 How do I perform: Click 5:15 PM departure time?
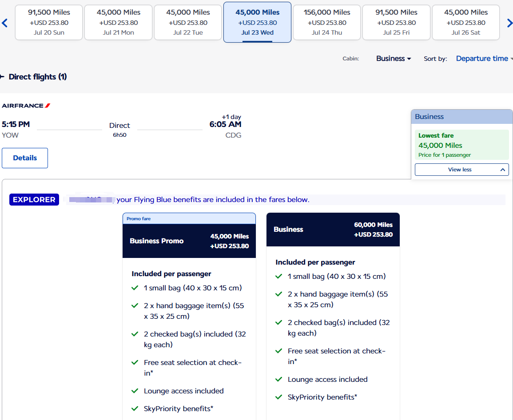point(16,124)
